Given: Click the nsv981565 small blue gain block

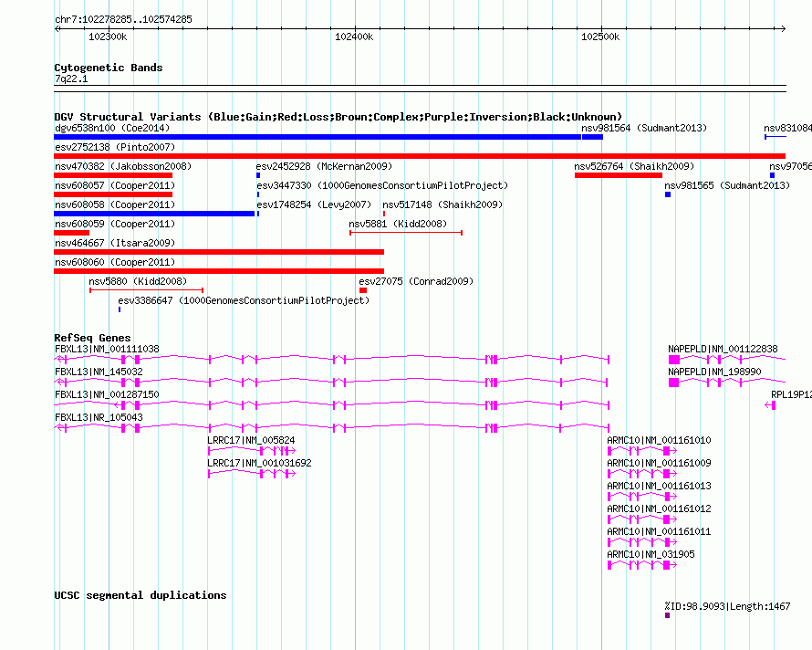Looking at the screenshot, I should point(668,194).
